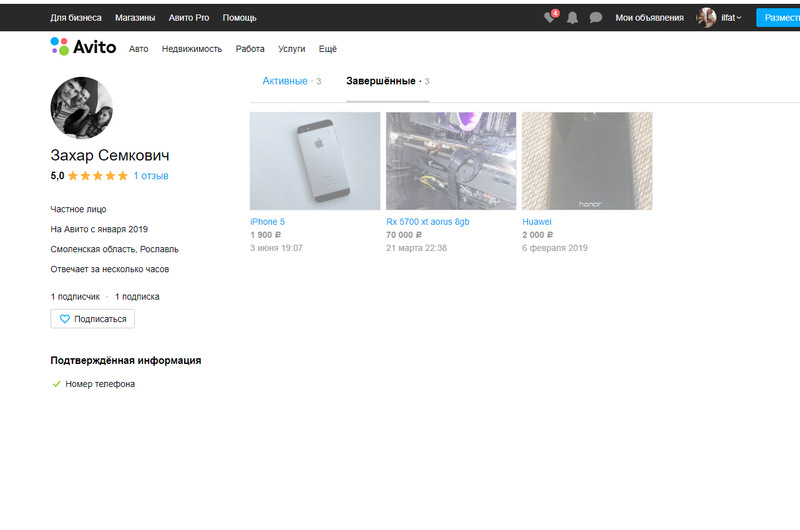800x530 pixels.
Task: Open notifications bell icon
Action: pos(573,18)
